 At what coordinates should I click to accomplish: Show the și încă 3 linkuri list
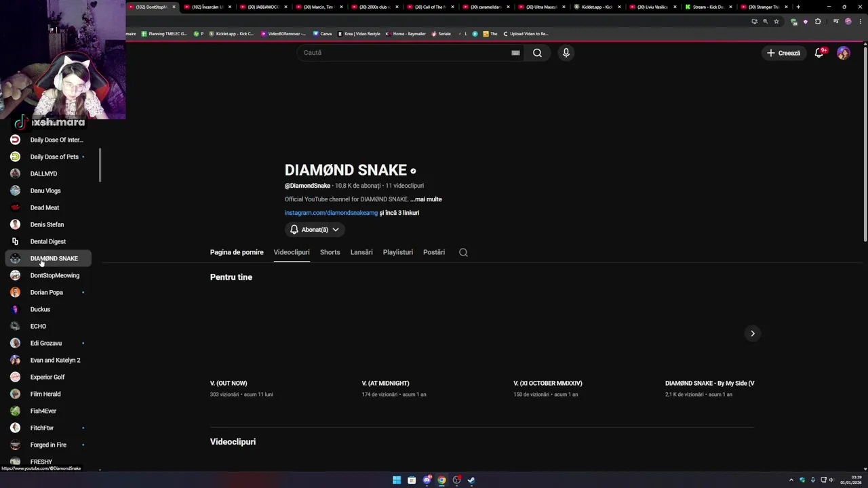click(399, 213)
